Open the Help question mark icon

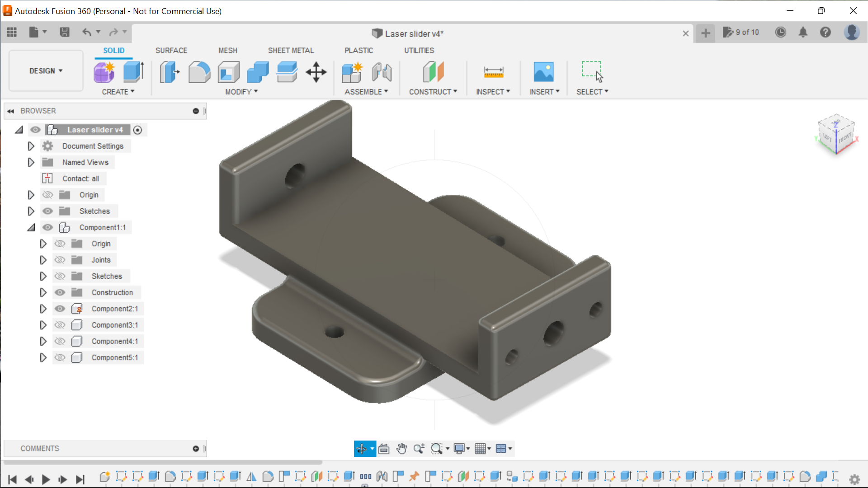pos(826,32)
